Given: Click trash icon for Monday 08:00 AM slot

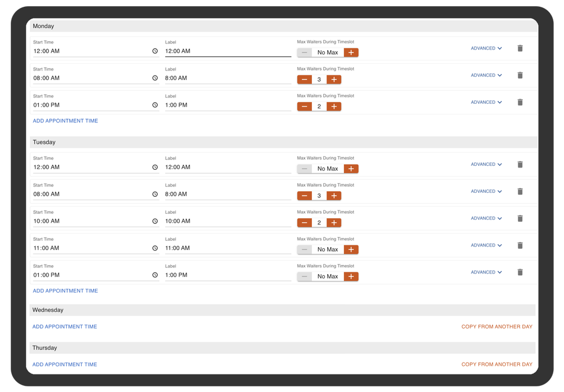Looking at the screenshot, I should [520, 76].
